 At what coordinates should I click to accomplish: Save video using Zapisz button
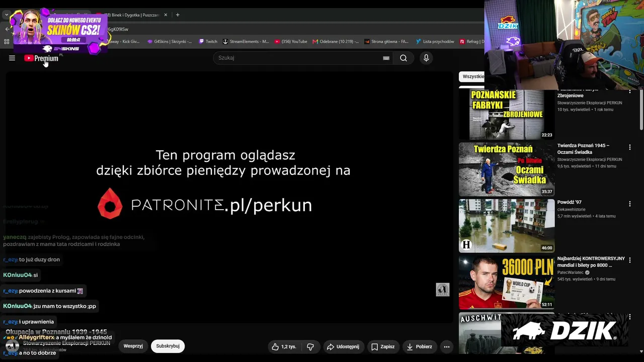coord(383,346)
